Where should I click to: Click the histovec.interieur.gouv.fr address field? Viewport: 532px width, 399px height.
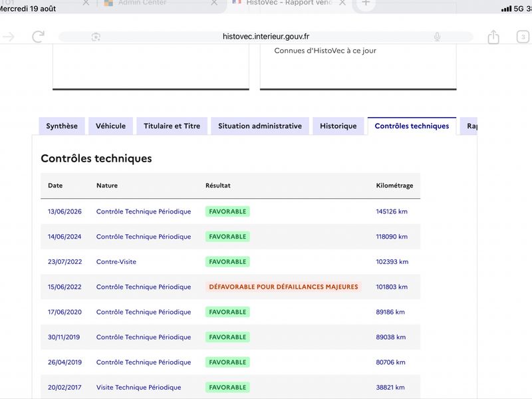tap(266, 37)
